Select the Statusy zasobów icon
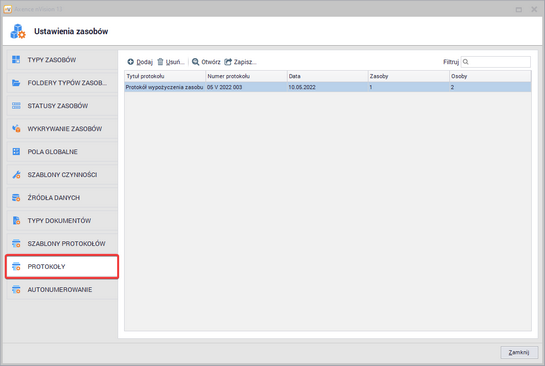 (16, 106)
